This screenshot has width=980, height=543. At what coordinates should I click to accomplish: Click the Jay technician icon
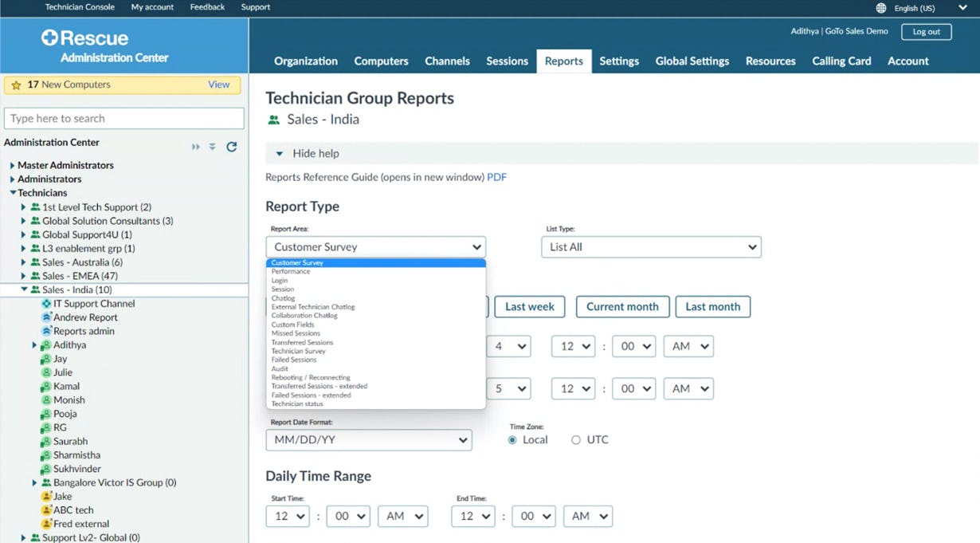(46, 359)
